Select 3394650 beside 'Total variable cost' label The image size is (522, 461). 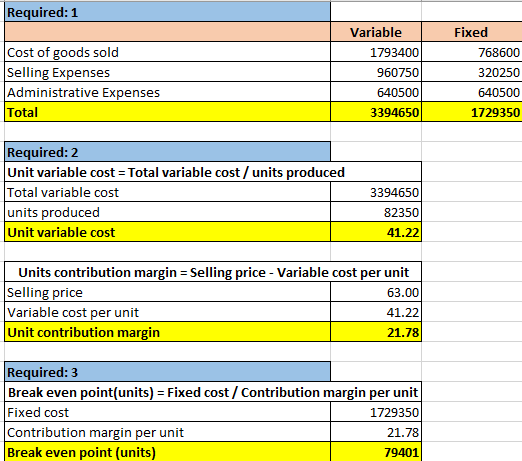[x=376, y=192]
